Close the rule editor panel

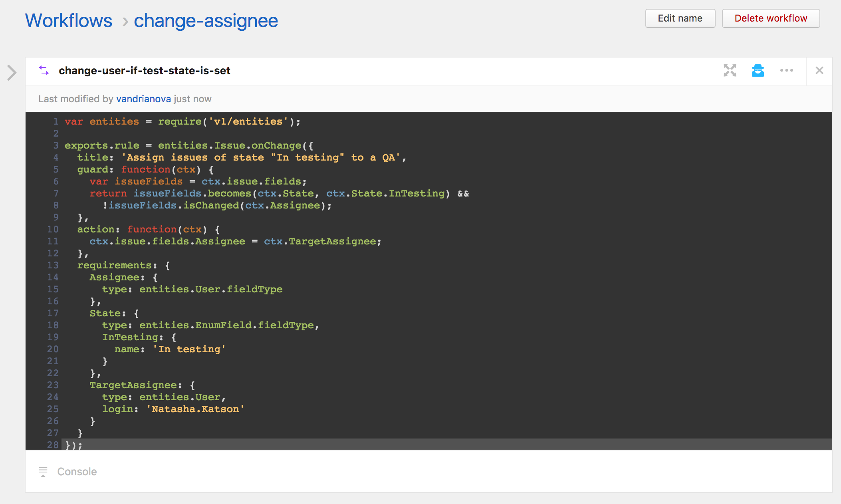(819, 71)
